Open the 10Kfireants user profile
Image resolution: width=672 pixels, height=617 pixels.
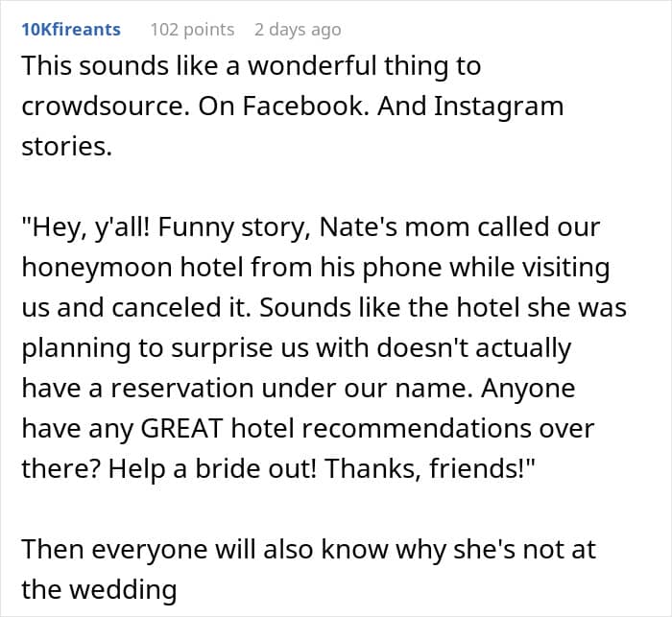[x=71, y=30]
